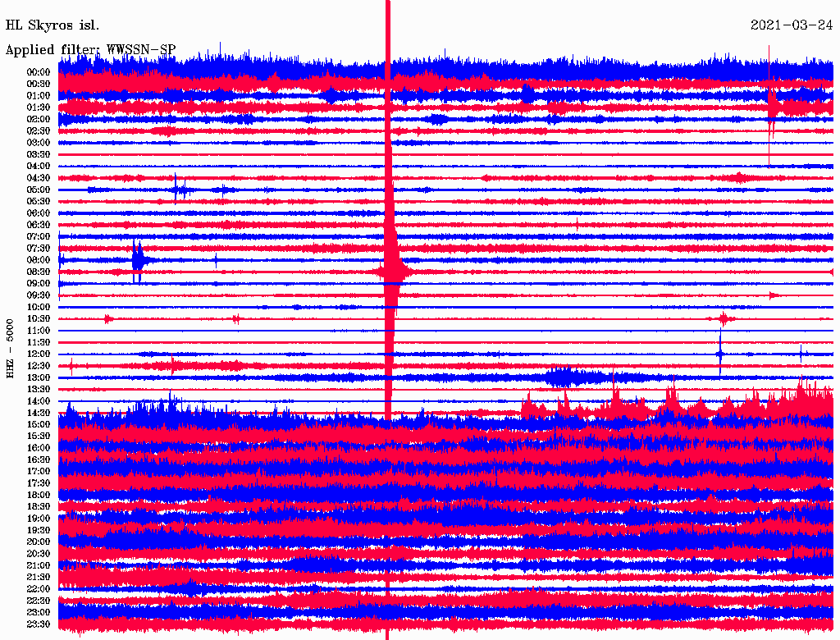840x640 pixels.
Task: Select the 14:00 time label
Action: point(39,401)
